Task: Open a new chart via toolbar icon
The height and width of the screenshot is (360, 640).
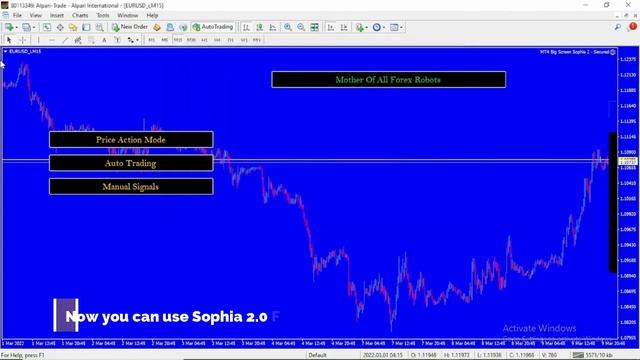Action: pos(9,27)
